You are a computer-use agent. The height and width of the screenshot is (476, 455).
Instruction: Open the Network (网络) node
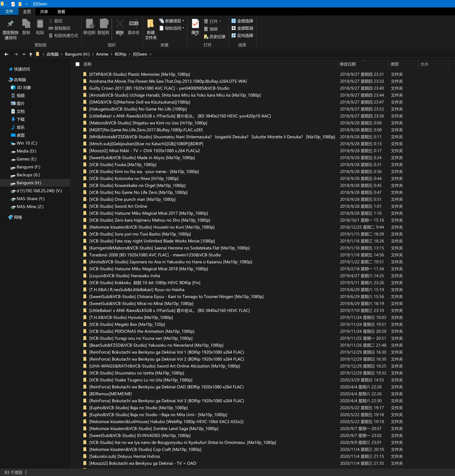pyautogui.click(x=15, y=217)
